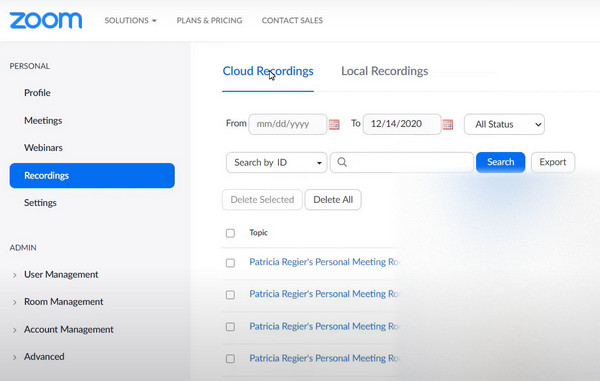Click the blue Search button

(x=501, y=162)
